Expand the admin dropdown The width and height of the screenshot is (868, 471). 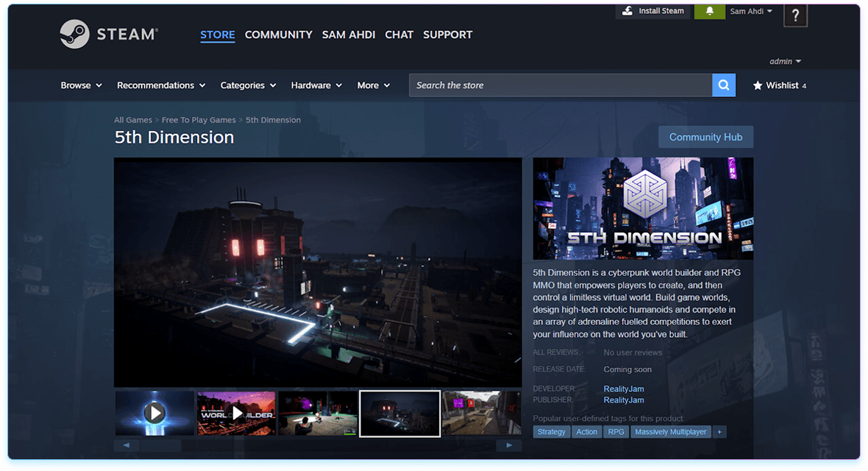coord(785,62)
